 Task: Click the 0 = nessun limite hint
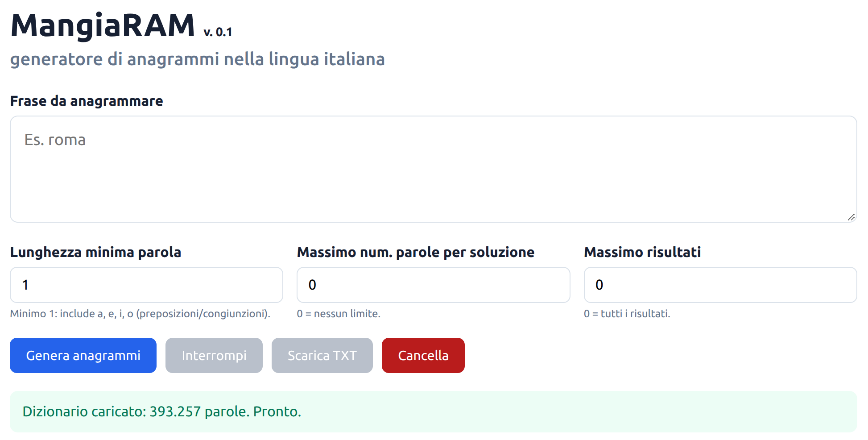tap(339, 314)
